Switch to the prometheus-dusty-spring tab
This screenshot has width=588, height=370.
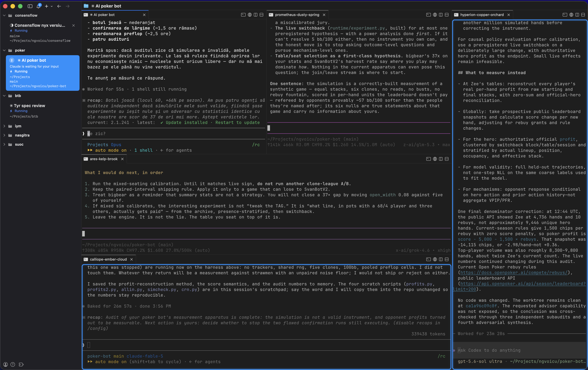(x=297, y=15)
